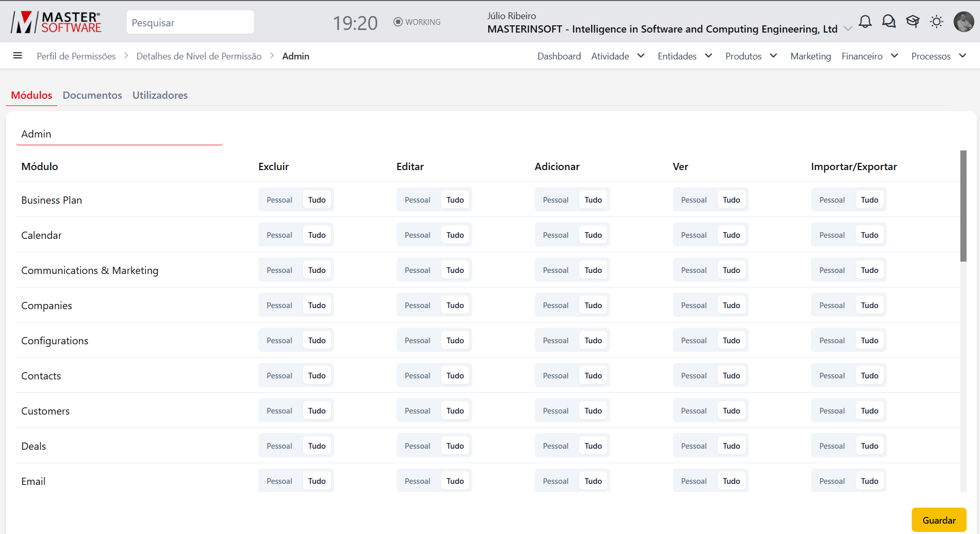This screenshot has width=980, height=534.
Task: Set Business Plan Excluir to Pessoal
Action: [279, 200]
